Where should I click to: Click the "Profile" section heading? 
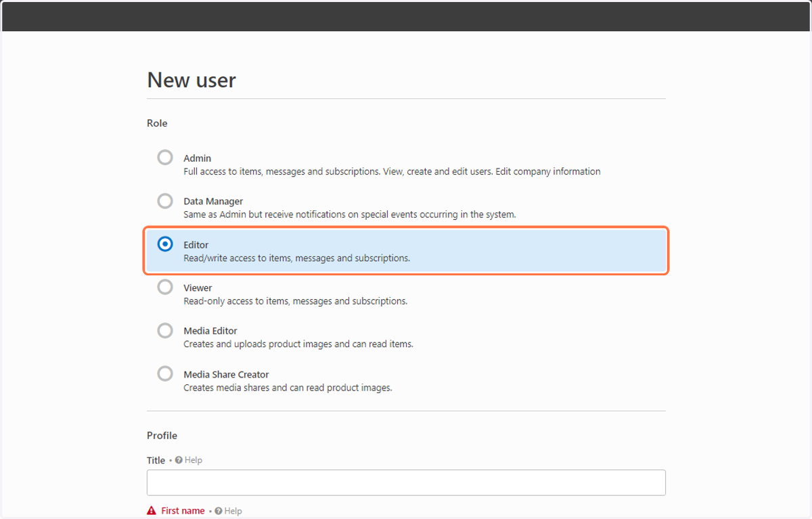(x=162, y=436)
